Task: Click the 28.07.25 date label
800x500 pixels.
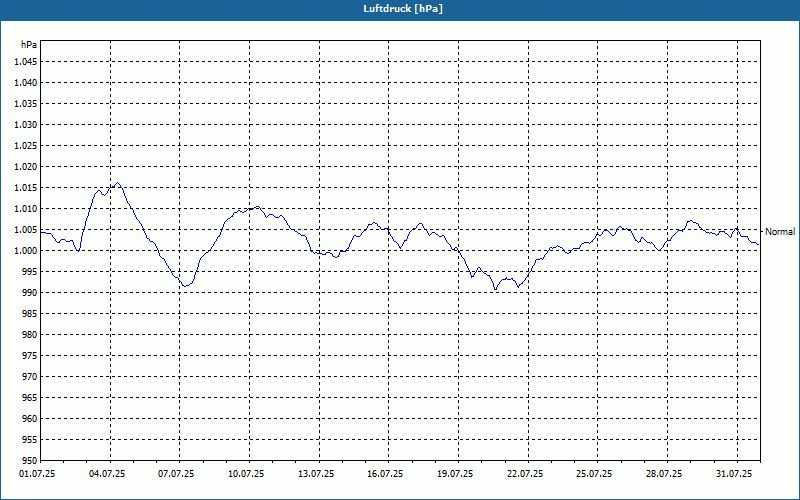Action: click(x=664, y=474)
